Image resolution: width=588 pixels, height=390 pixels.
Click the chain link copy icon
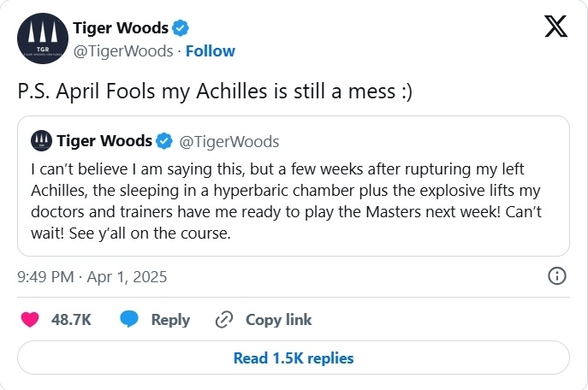(225, 320)
